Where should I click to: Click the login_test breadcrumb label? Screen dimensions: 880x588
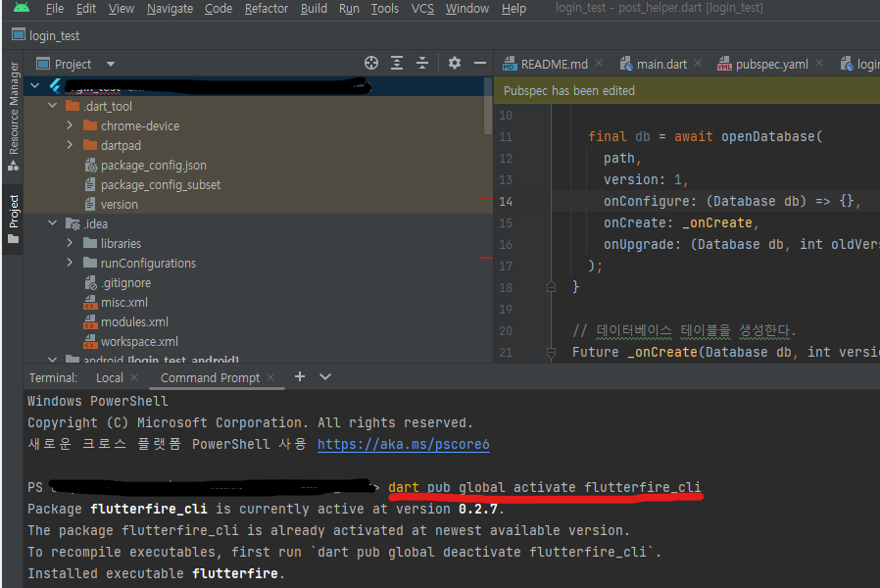click(55, 36)
